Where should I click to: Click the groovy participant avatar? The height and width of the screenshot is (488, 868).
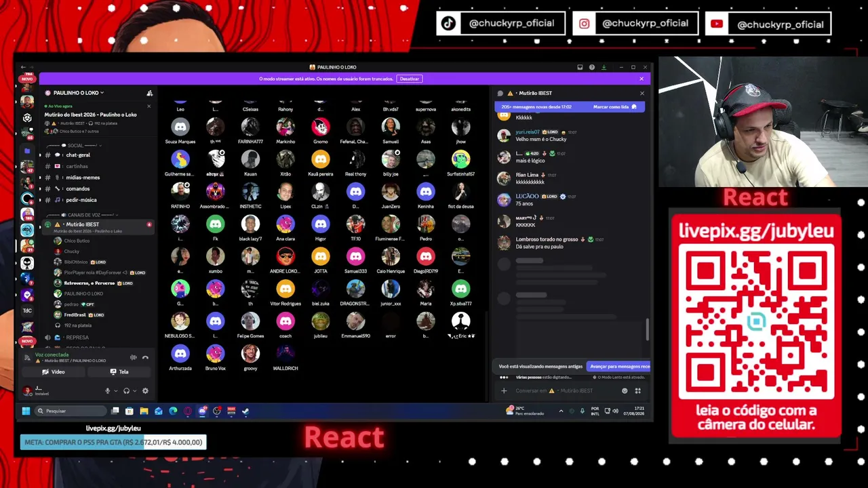pyautogui.click(x=250, y=353)
